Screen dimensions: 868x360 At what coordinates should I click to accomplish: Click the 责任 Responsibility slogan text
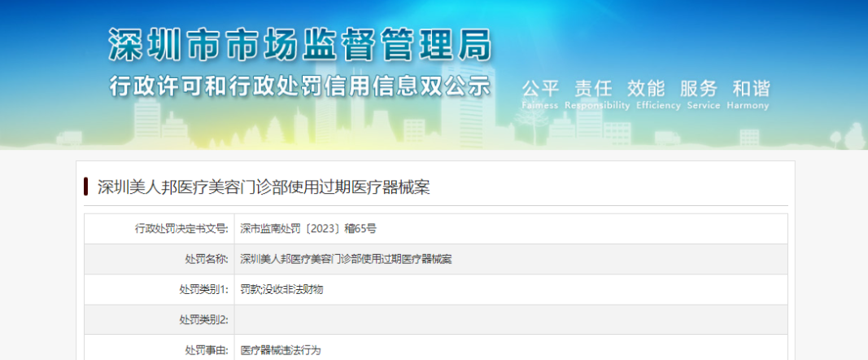point(594,94)
